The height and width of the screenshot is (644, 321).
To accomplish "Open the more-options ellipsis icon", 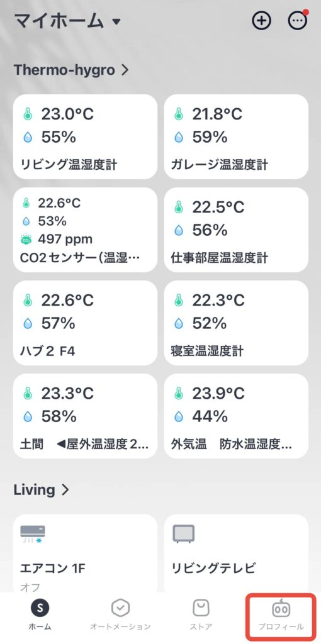I will coord(297,21).
